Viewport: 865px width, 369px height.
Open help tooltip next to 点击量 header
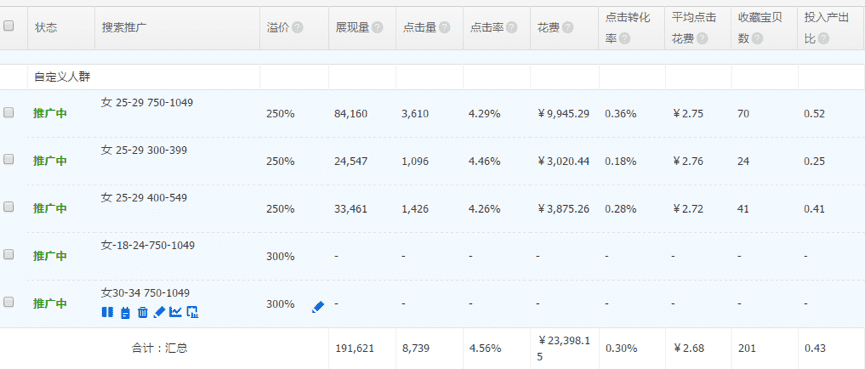click(444, 28)
